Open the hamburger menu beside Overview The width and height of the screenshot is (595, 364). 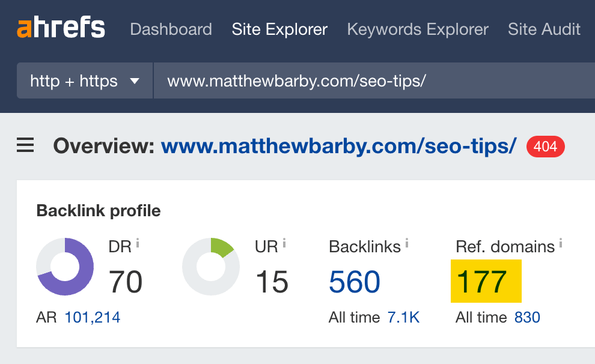[25, 145]
